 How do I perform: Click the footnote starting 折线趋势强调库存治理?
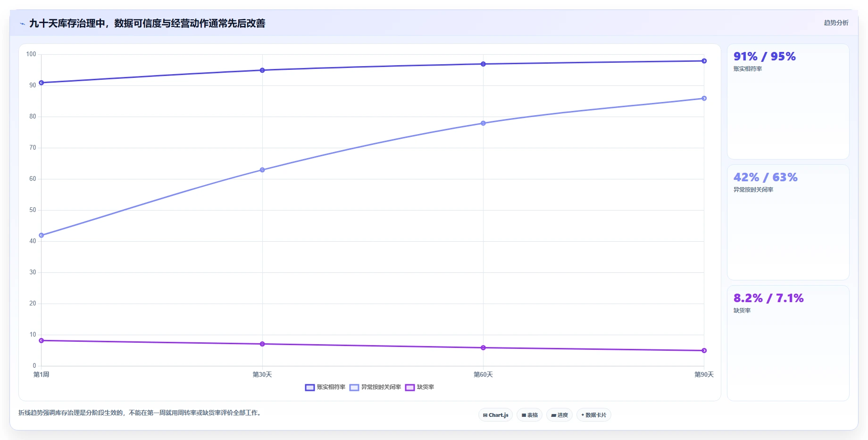click(141, 413)
